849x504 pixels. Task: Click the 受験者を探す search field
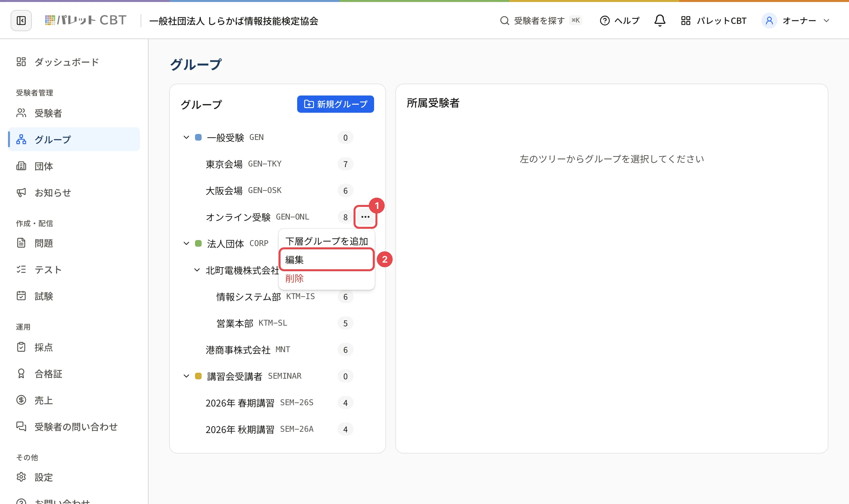pos(541,21)
